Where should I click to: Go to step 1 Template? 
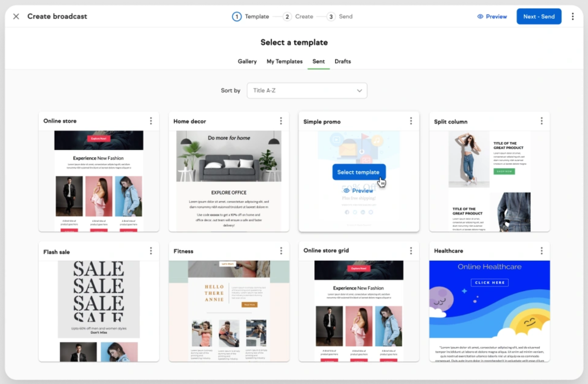250,16
